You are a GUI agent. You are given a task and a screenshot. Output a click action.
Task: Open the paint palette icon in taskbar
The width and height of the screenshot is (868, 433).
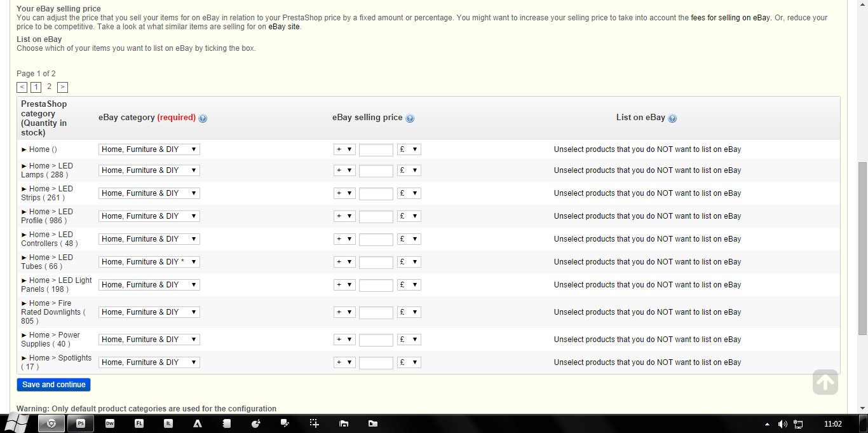tap(256, 423)
